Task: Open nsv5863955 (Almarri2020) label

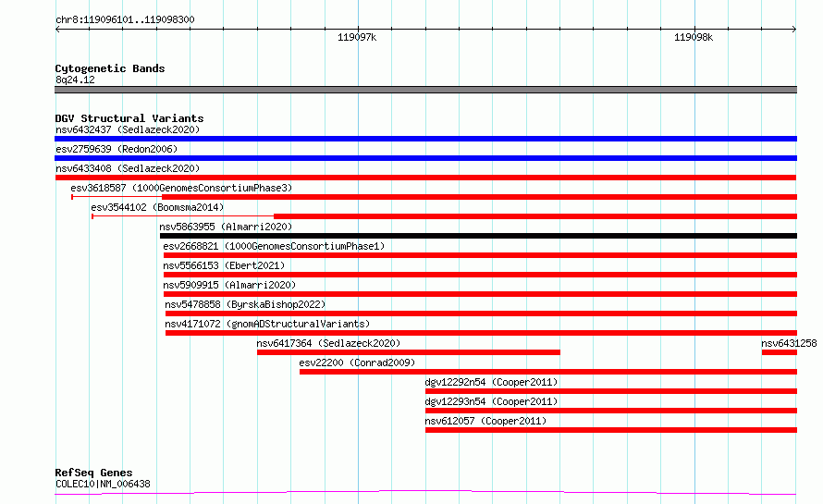Action: click(x=226, y=227)
